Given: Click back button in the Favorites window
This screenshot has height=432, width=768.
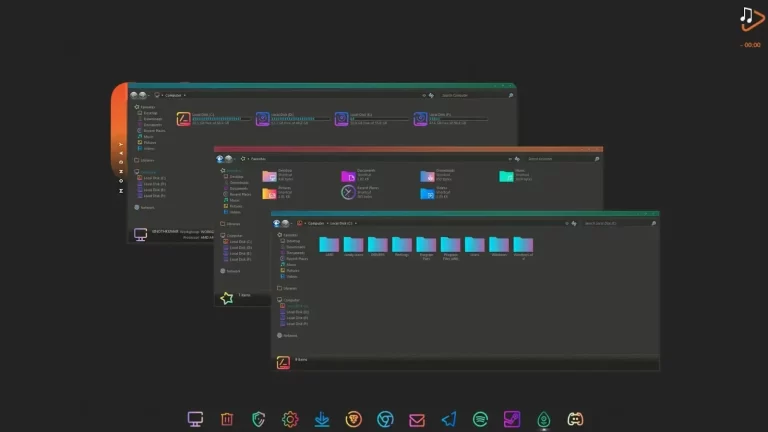Looking at the screenshot, I should pos(220,159).
